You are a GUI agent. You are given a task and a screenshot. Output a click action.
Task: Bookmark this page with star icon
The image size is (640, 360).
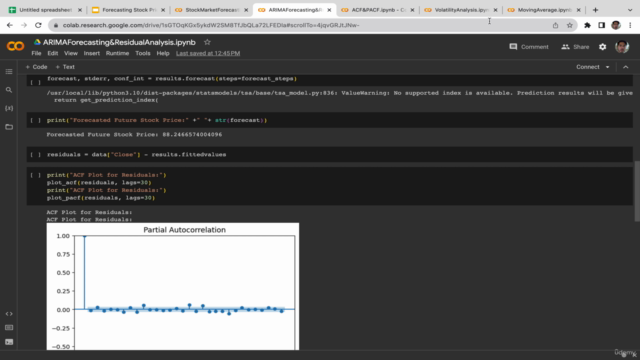(x=569, y=25)
